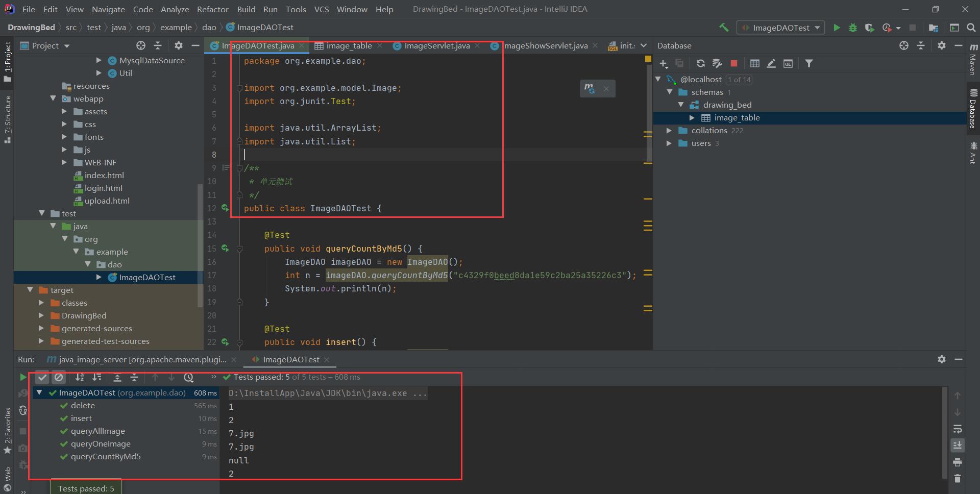Viewport: 980px width, 494px height.
Task: Click the Project tree vertical scrollbar
Action: (x=200, y=245)
